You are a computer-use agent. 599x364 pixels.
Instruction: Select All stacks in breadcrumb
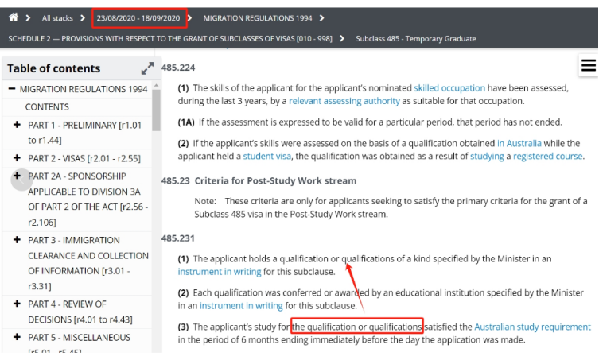(57, 17)
